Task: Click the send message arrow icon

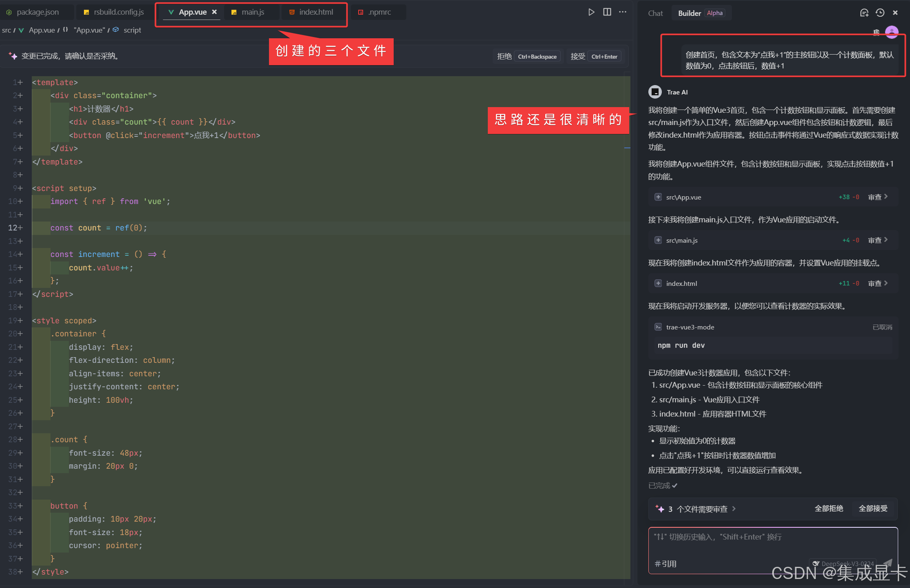Action: click(888, 563)
